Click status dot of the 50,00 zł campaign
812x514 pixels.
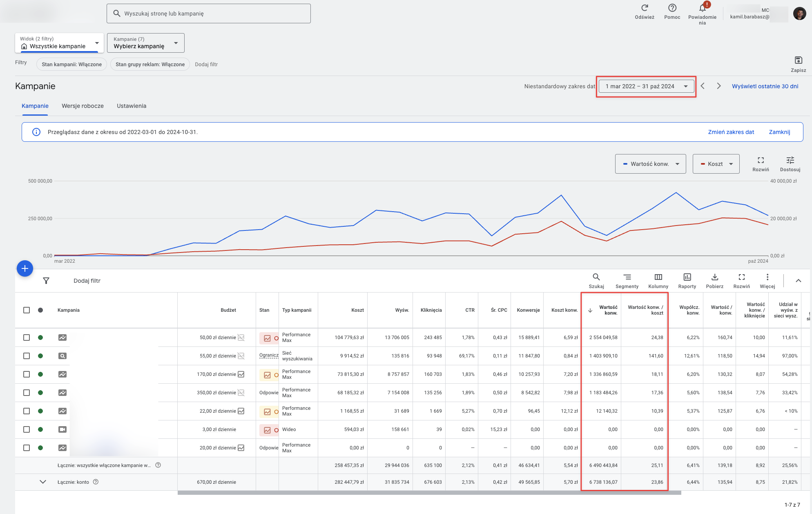click(x=40, y=337)
